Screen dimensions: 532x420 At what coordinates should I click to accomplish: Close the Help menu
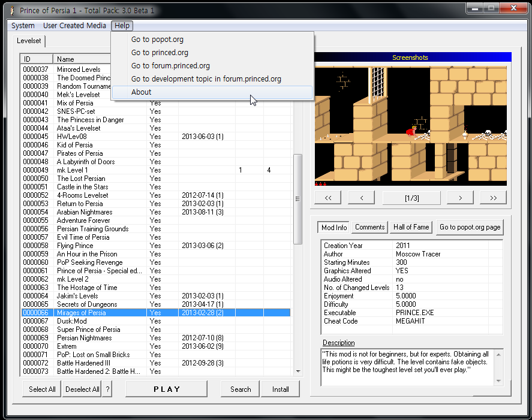pos(122,26)
